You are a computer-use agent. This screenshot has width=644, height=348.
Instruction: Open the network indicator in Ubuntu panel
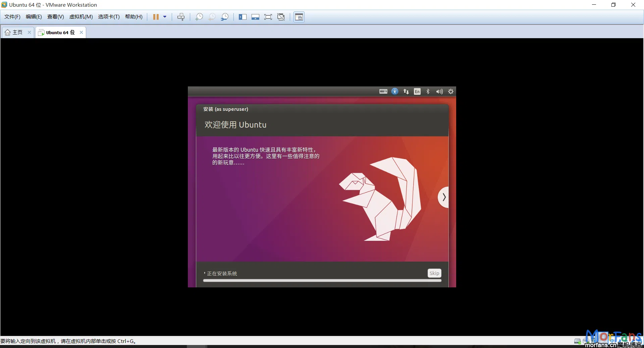point(406,91)
